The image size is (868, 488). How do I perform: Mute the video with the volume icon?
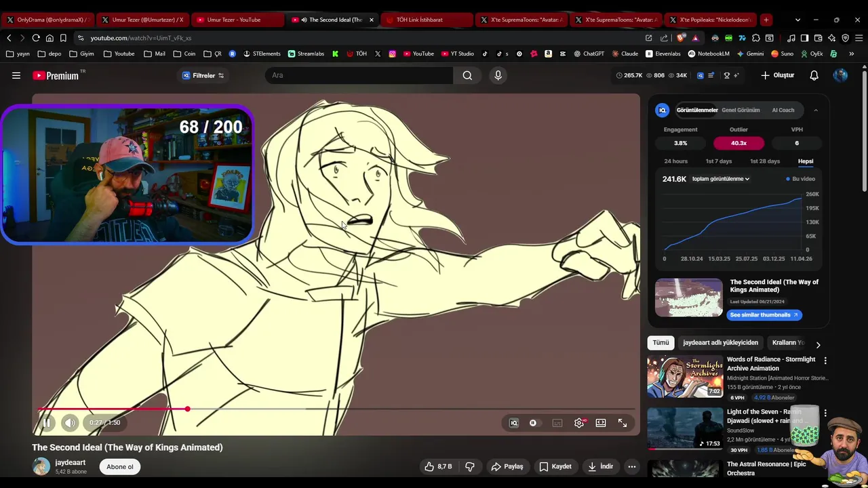click(x=71, y=423)
